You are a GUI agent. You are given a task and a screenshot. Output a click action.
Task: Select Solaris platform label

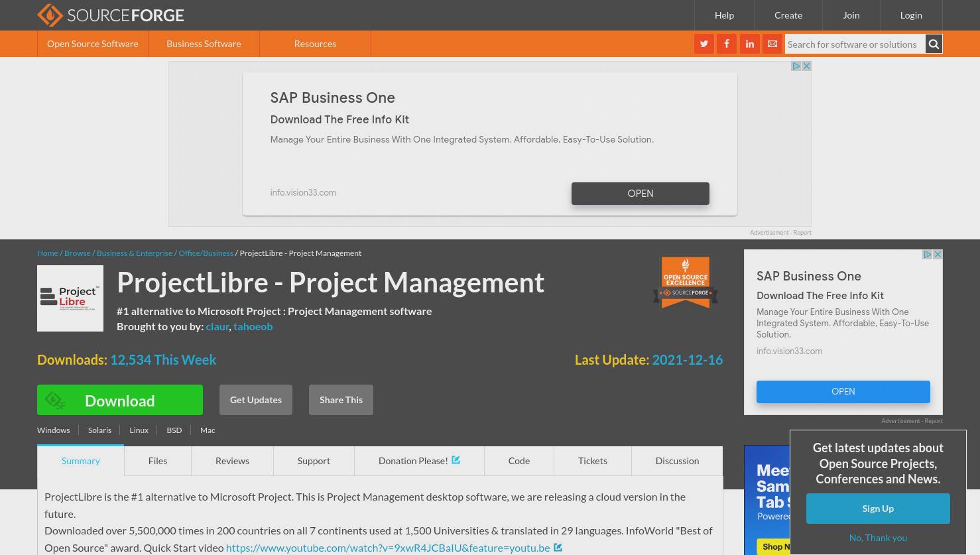[x=99, y=430]
